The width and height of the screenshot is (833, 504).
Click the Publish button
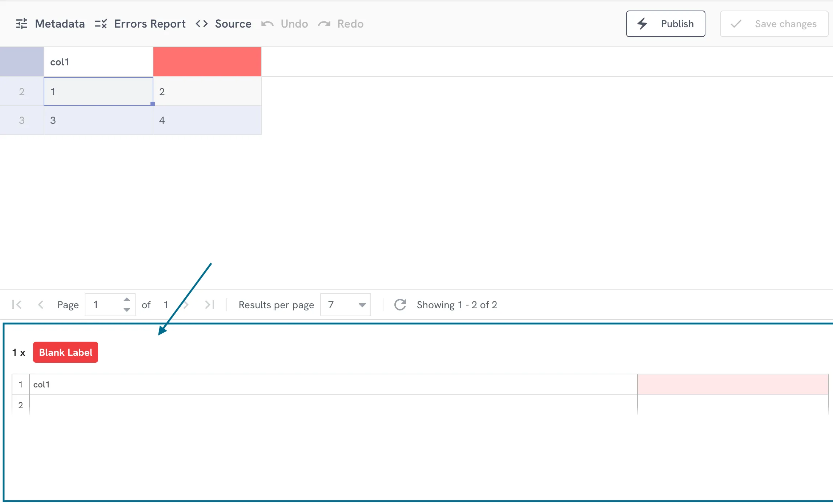point(665,24)
